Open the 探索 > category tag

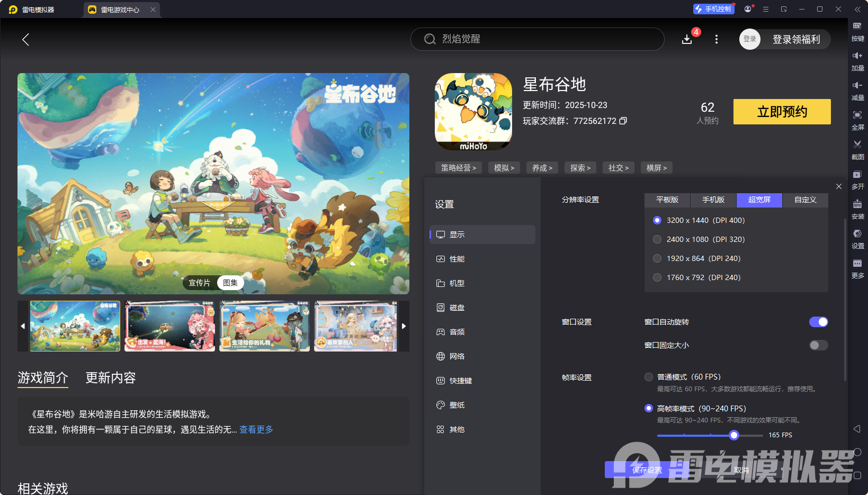(x=580, y=168)
